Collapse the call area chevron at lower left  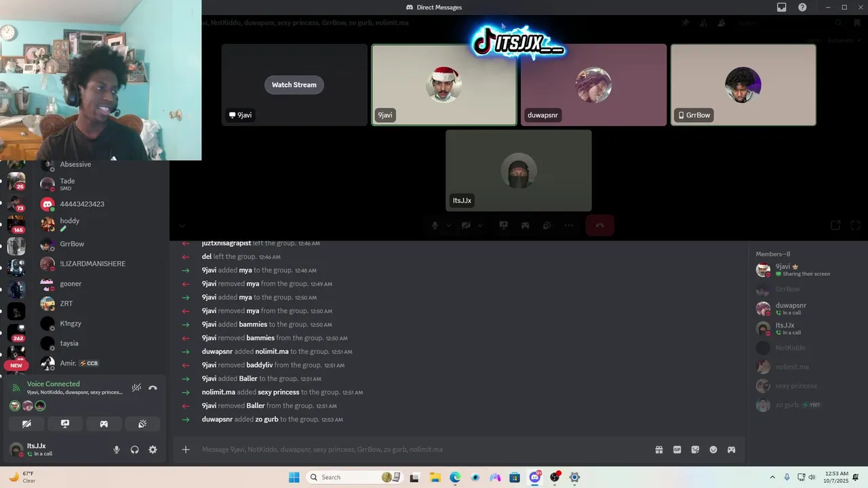coord(182,226)
